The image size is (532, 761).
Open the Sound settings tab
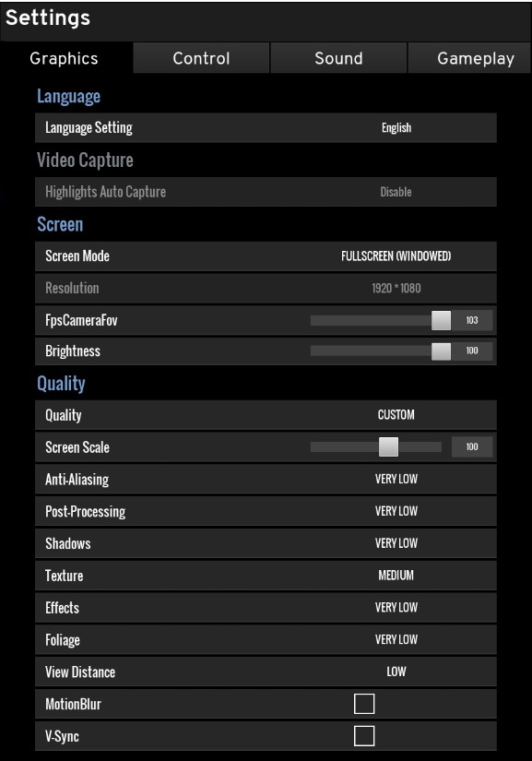coord(338,58)
